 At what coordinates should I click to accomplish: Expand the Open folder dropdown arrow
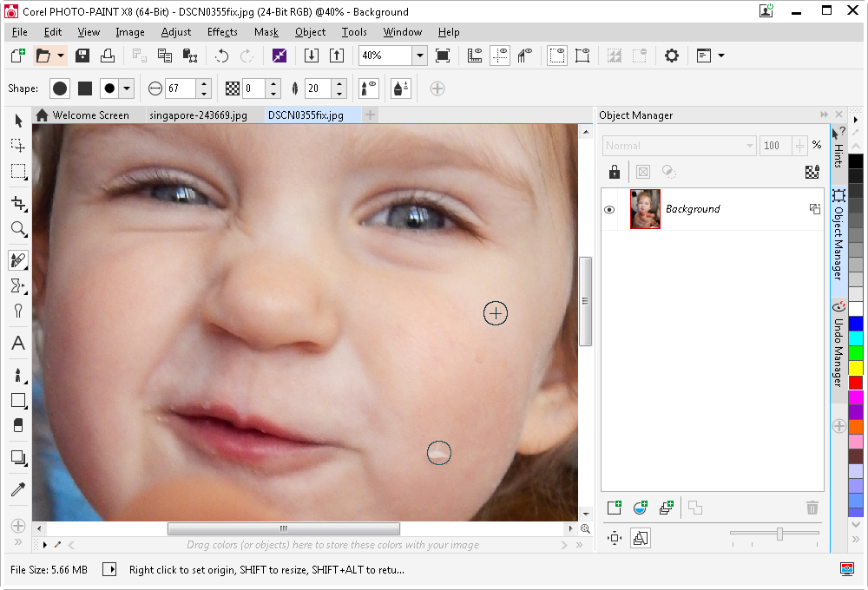point(61,56)
